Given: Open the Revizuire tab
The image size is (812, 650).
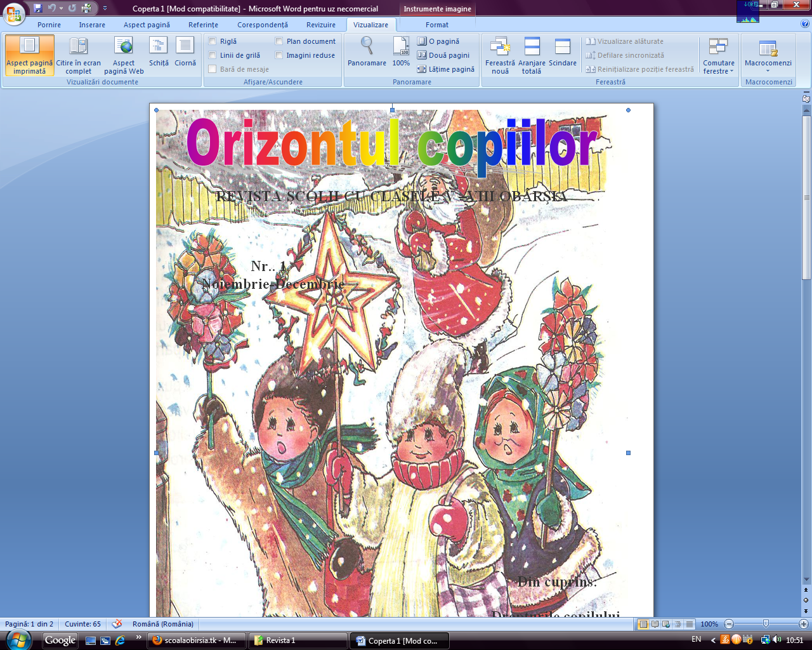Looking at the screenshot, I should point(321,25).
